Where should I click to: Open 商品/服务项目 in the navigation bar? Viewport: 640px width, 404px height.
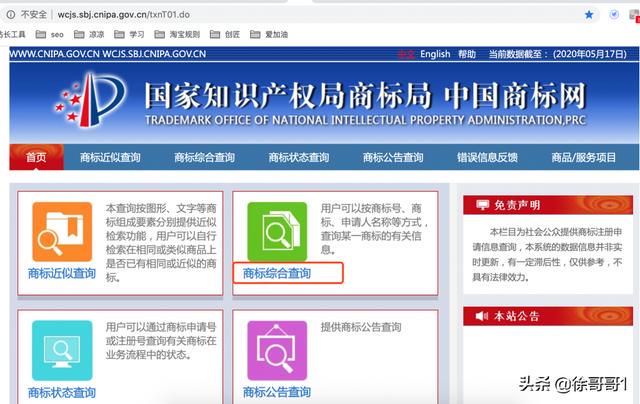click(584, 157)
